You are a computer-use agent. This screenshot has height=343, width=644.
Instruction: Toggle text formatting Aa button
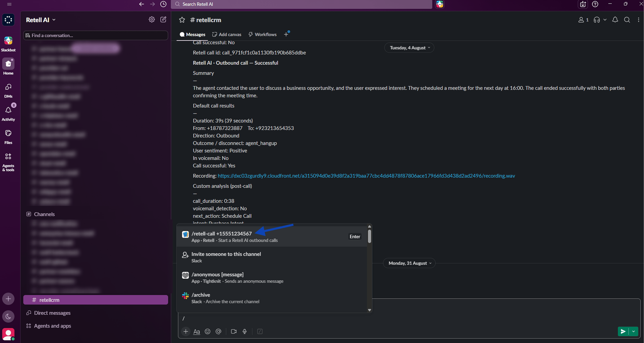(x=197, y=332)
